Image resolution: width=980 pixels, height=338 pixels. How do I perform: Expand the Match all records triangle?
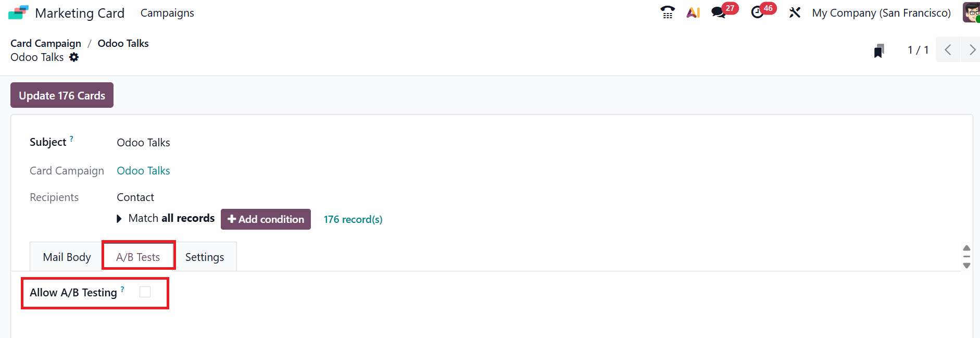119,219
